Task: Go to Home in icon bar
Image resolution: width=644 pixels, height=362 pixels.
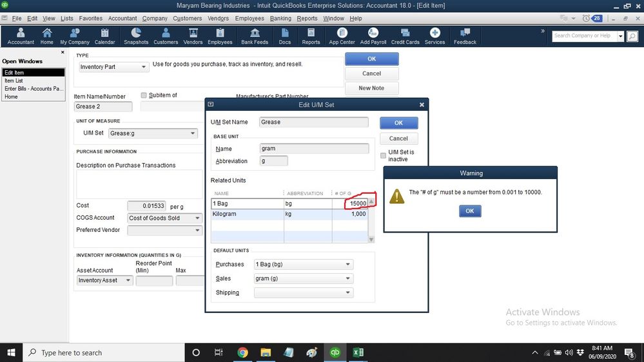Action: (47, 36)
